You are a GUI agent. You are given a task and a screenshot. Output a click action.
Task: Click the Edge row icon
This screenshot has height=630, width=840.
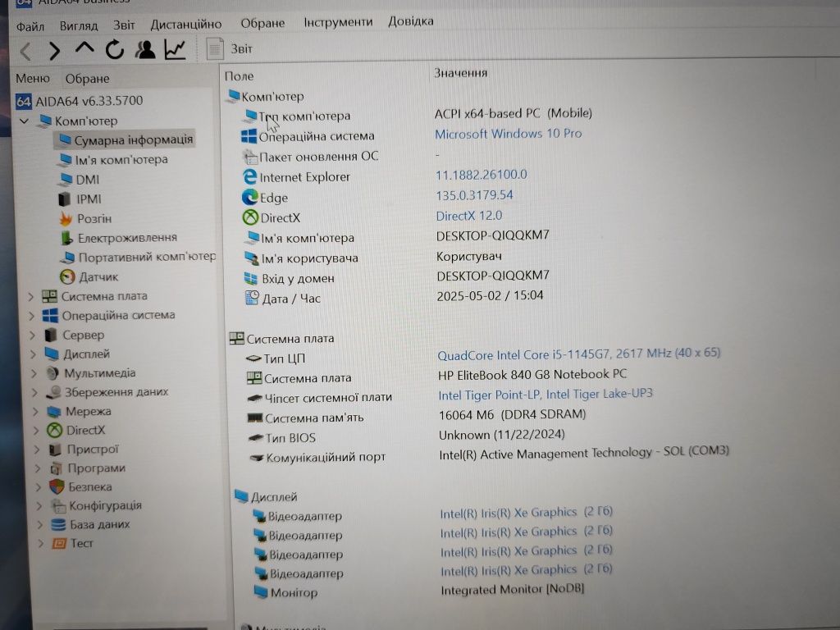(249, 197)
